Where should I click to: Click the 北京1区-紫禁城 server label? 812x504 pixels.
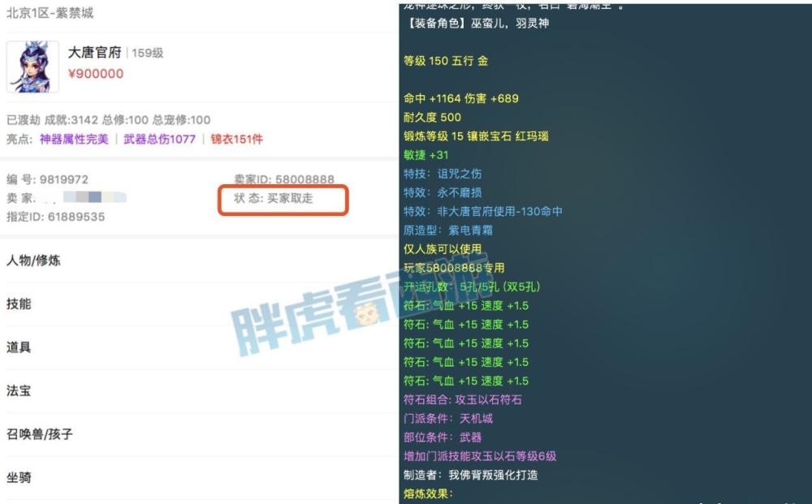point(50,13)
